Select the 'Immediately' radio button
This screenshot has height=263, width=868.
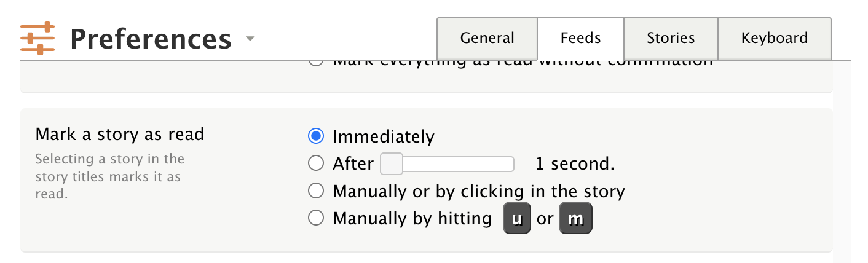click(x=315, y=136)
